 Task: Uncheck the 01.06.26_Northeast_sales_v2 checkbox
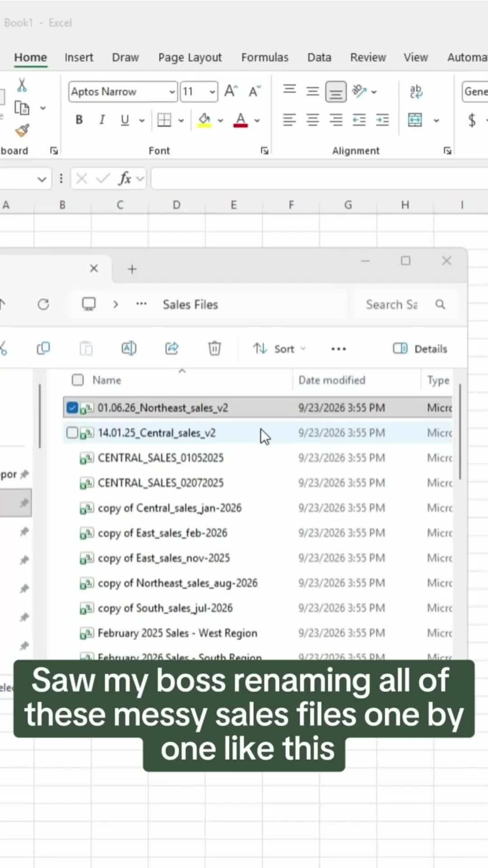[72, 408]
